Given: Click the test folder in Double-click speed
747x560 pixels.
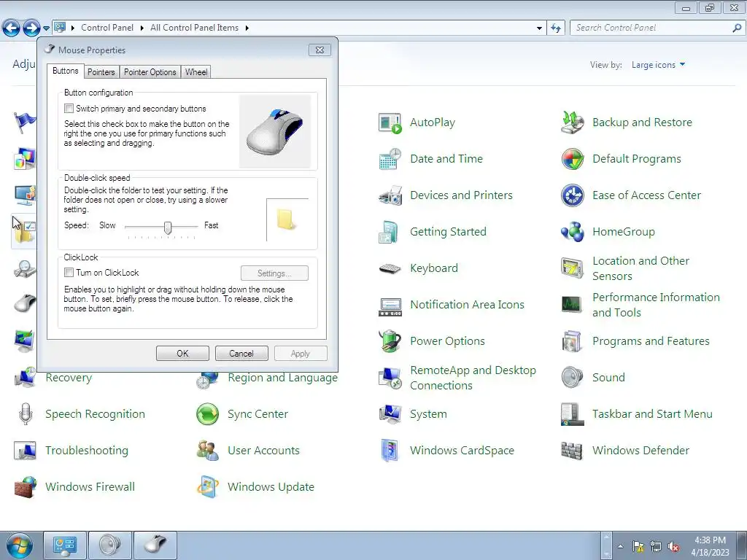Looking at the screenshot, I should (x=286, y=219).
